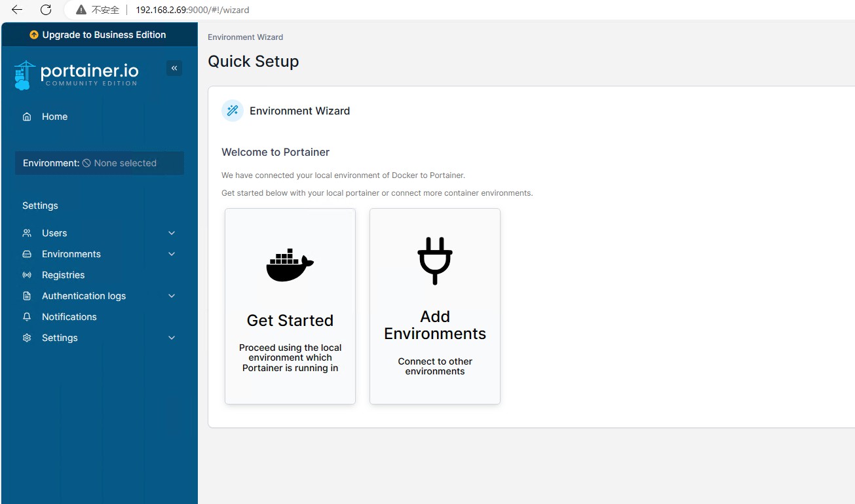Expand the Users submenu
Viewport: 855px width, 504px height.
[171, 232]
